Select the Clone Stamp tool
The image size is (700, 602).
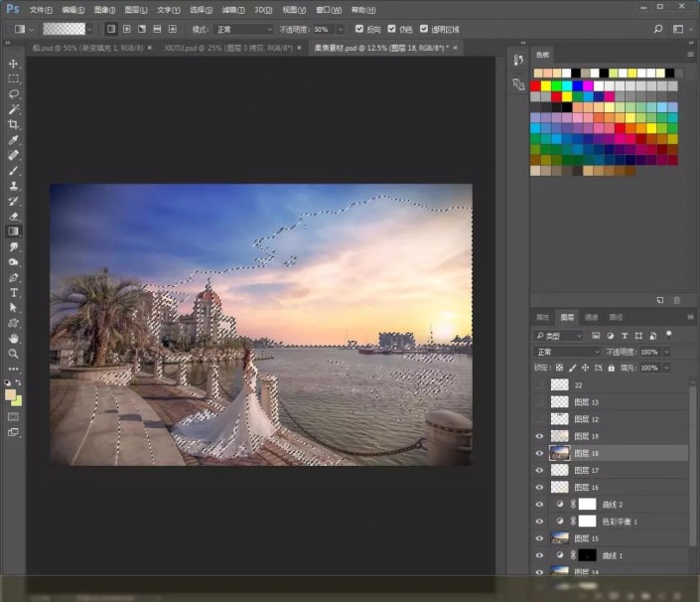(x=13, y=186)
